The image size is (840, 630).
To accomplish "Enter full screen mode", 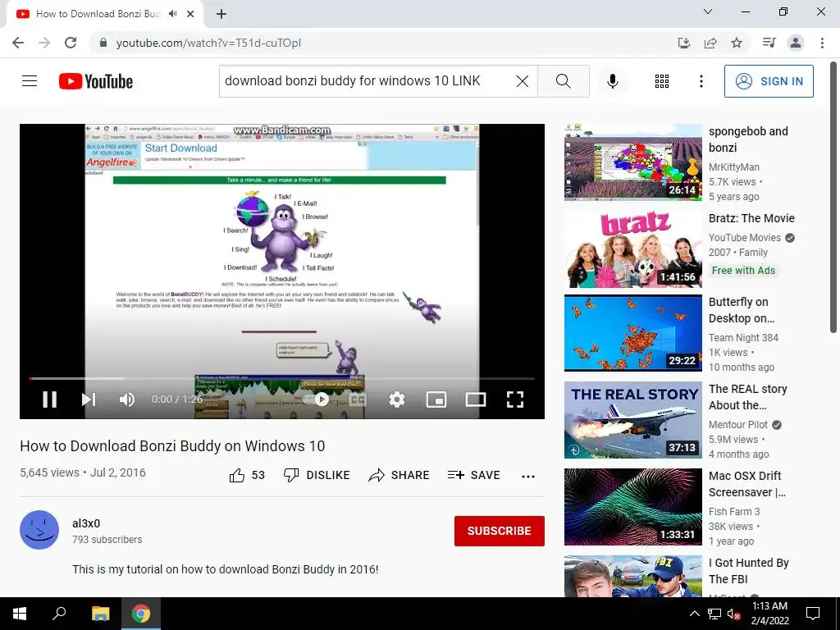I will coord(515,399).
